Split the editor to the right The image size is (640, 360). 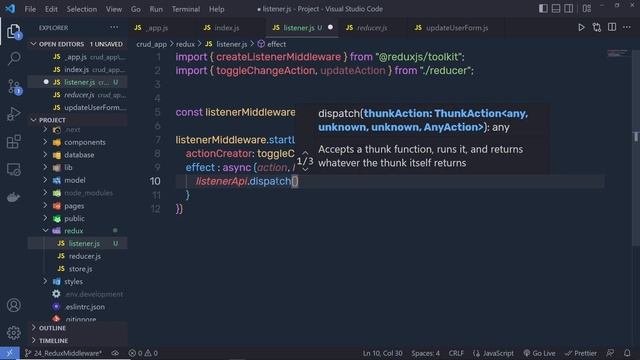click(612, 28)
